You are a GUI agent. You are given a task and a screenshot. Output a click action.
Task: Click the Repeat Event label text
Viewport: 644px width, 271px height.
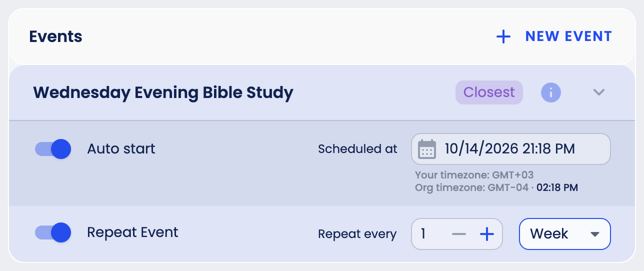coord(132,232)
